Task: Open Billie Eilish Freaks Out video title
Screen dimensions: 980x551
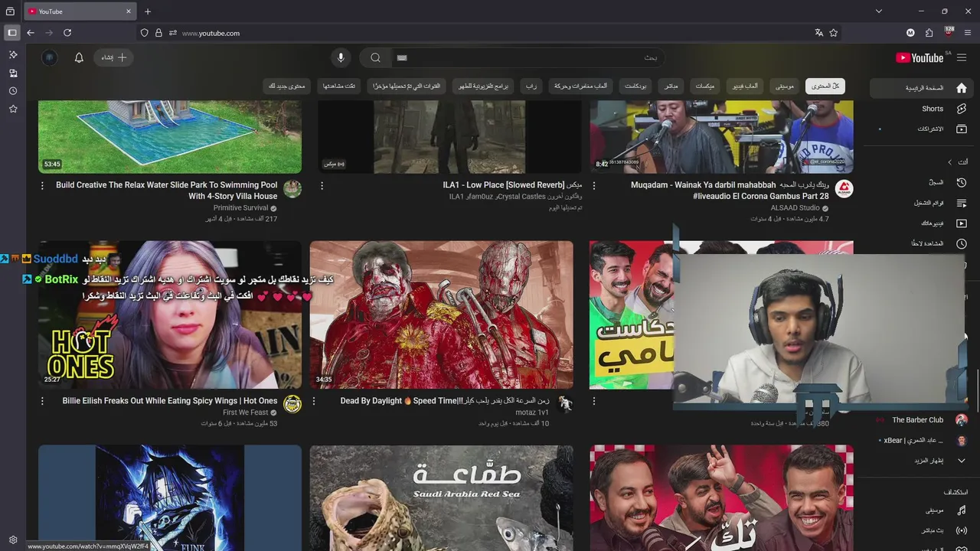Action: tap(170, 401)
